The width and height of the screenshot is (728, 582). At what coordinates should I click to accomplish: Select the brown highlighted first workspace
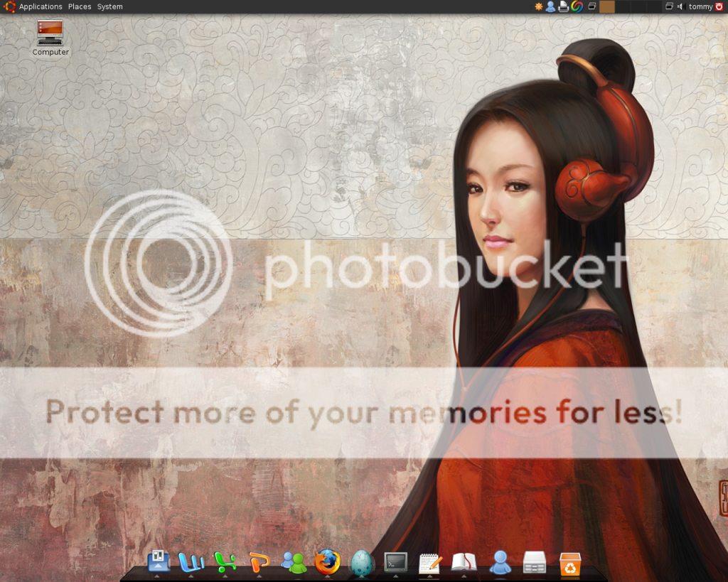pos(607,6)
